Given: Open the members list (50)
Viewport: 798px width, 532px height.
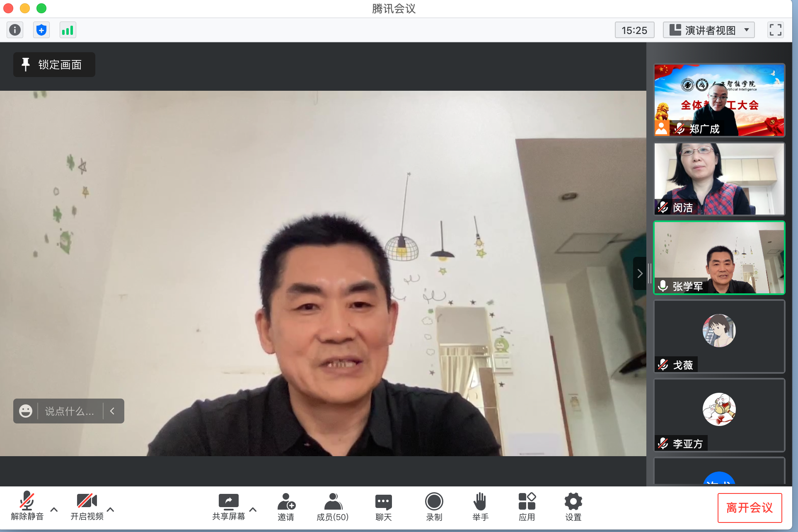Looking at the screenshot, I should coord(332,507).
